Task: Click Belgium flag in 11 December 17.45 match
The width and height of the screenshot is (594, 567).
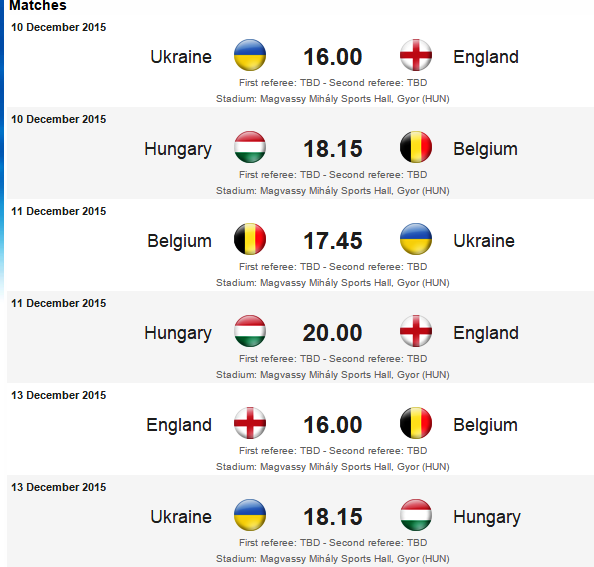Action: click(x=250, y=239)
